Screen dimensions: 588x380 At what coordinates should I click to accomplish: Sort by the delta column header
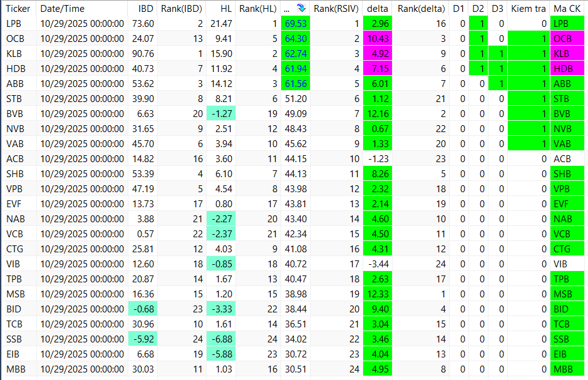pos(377,8)
